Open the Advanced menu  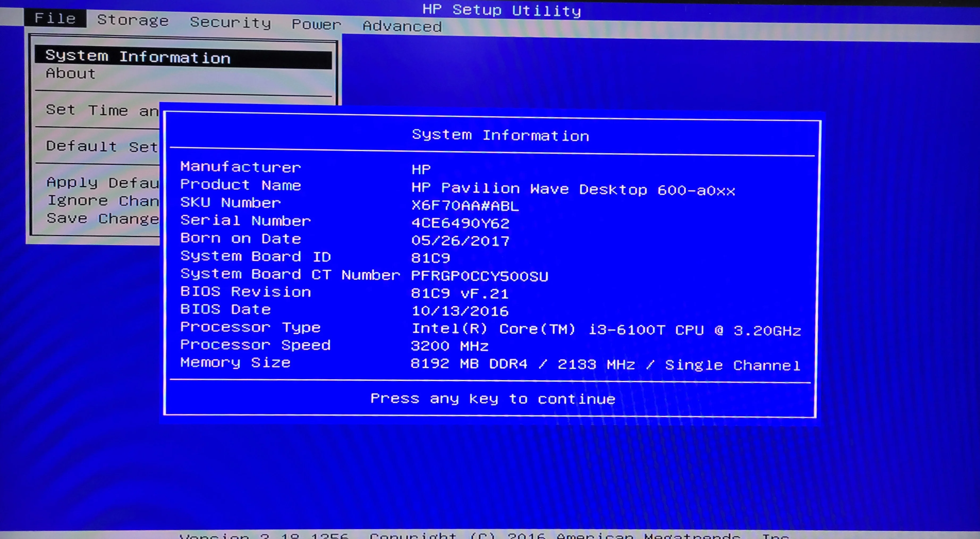coord(402,26)
